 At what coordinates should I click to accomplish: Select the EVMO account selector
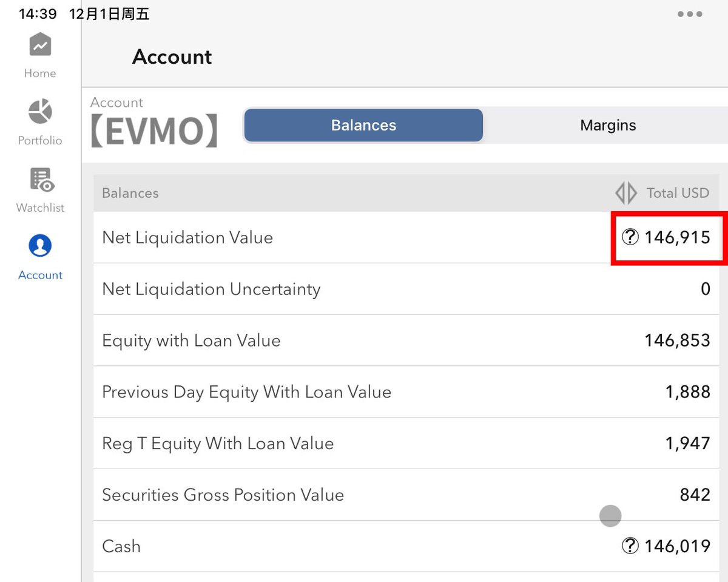click(x=154, y=130)
